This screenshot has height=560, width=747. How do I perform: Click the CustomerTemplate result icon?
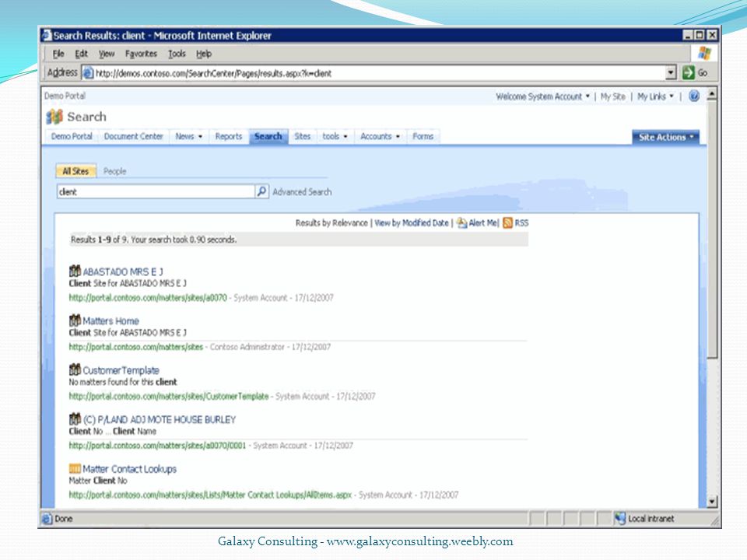point(75,369)
